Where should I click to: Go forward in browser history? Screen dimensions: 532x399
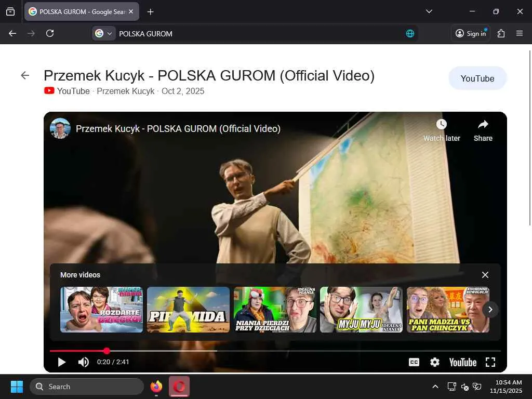(x=31, y=33)
